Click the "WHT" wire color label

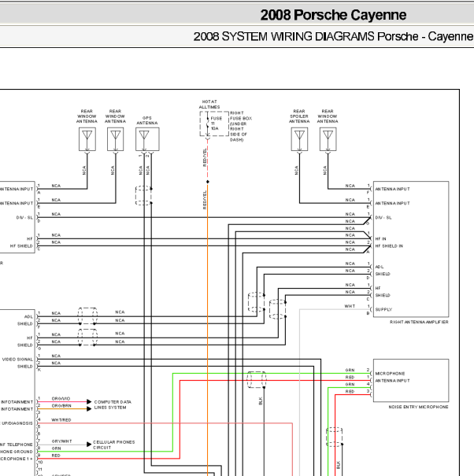click(350, 306)
